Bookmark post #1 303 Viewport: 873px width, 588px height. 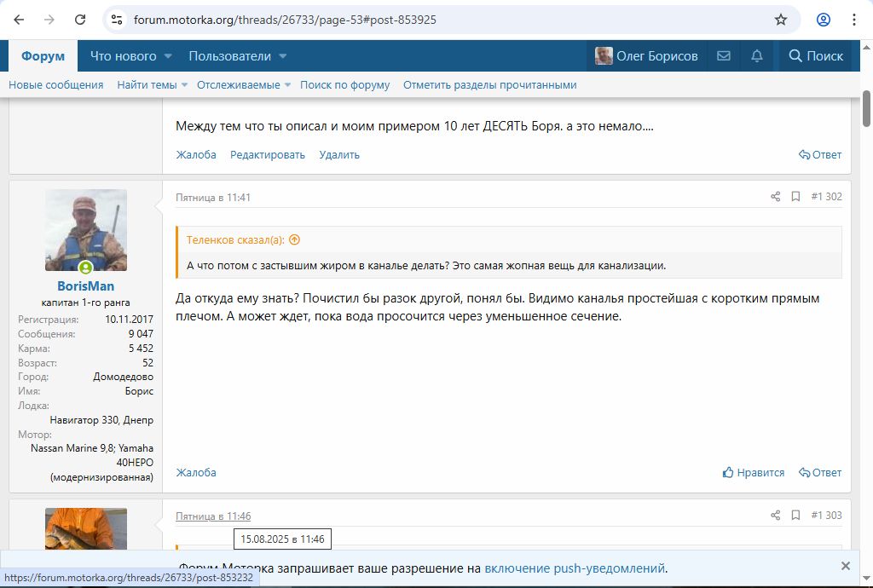coord(795,516)
